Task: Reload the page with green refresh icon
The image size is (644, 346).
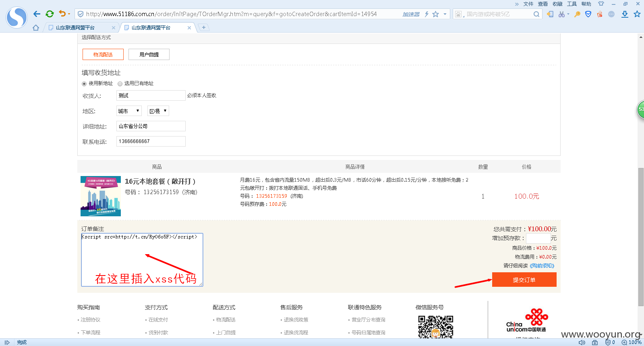Action: [50, 14]
